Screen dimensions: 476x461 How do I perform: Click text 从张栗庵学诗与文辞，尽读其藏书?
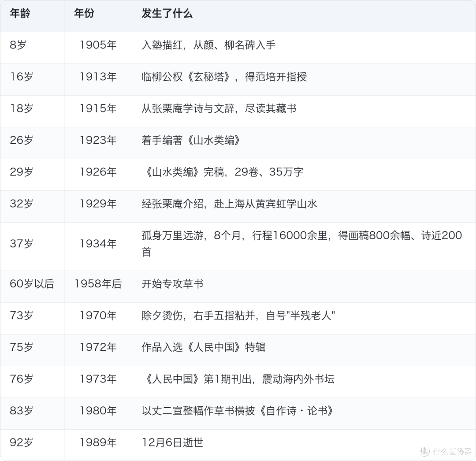219,108
